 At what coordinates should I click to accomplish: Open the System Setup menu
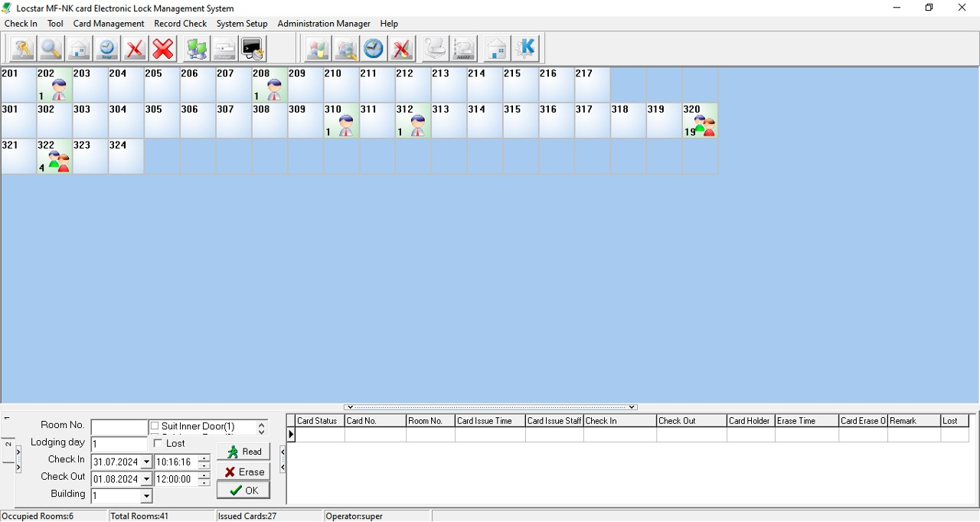[x=242, y=24]
